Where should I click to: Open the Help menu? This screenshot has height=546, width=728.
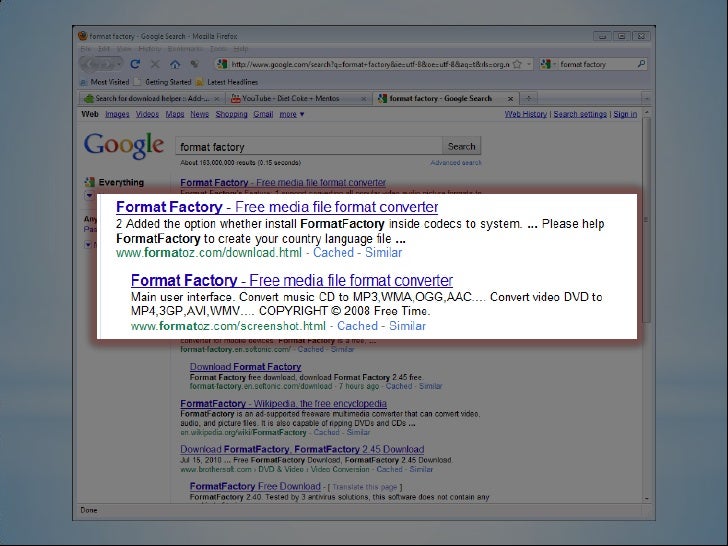point(240,49)
